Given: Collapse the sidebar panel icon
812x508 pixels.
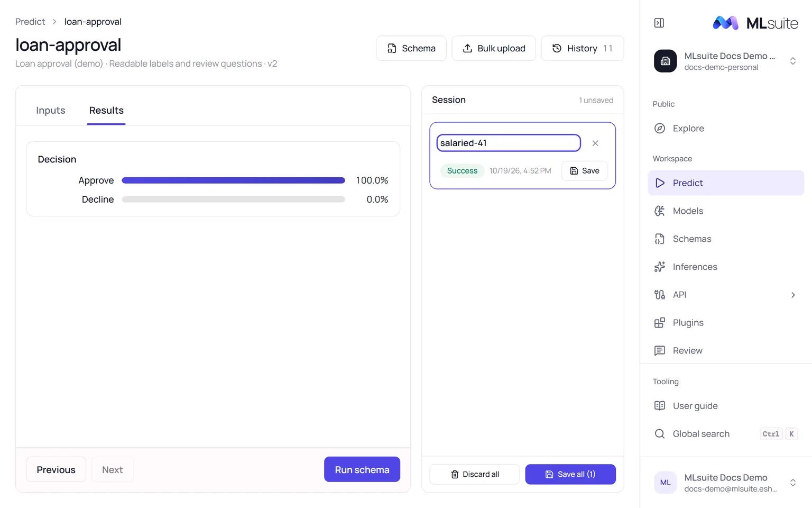Looking at the screenshot, I should 659,23.
